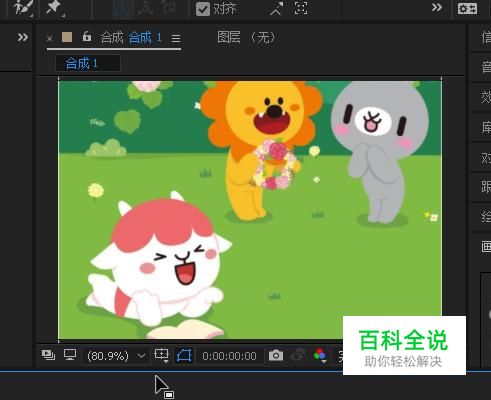The width and height of the screenshot is (491, 400).
Task: Click the primary viewer monitor icon
Action: click(x=70, y=355)
